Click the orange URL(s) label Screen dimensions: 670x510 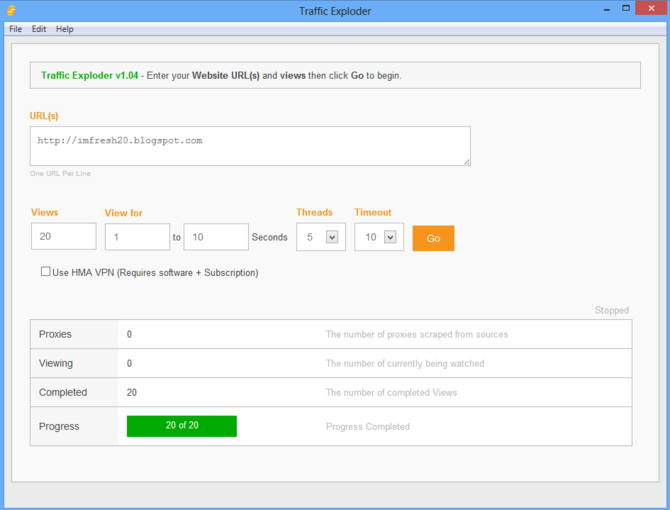click(x=44, y=116)
